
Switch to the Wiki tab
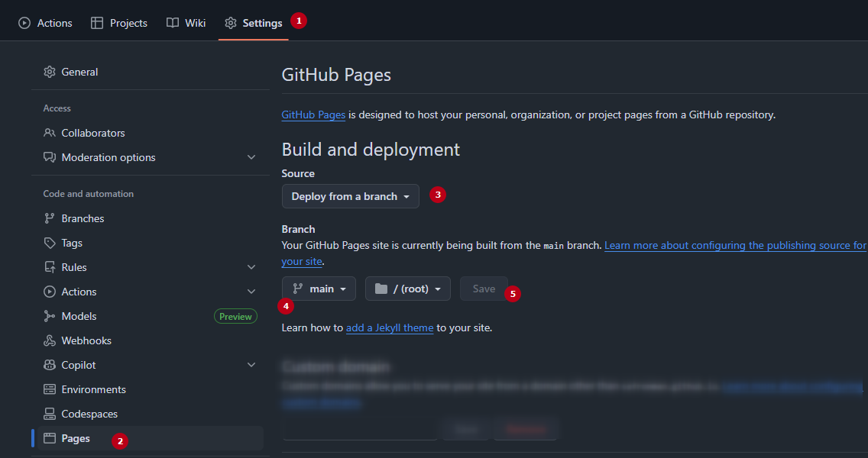186,23
